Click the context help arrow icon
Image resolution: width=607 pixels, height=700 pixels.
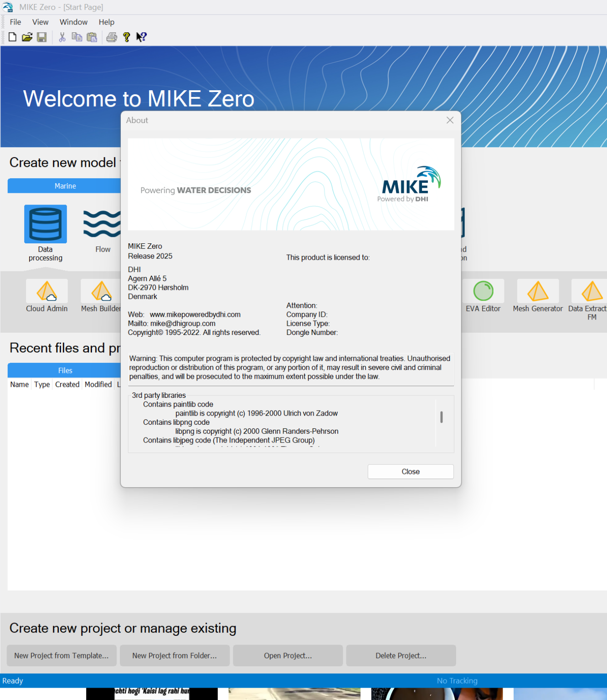click(x=141, y=37)
